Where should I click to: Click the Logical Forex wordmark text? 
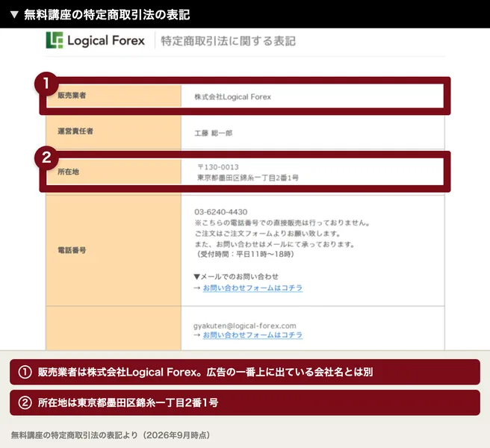pyautogui.click(x=106, y=40)
